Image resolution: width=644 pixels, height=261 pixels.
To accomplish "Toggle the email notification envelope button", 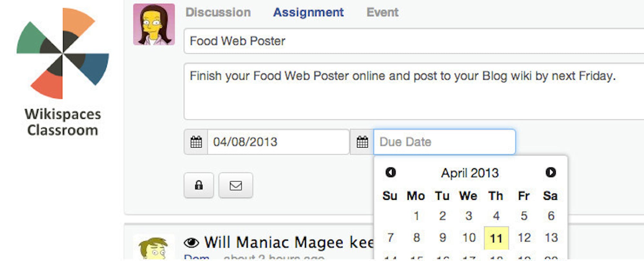I will pyautogui.click(x=236, y=185).
